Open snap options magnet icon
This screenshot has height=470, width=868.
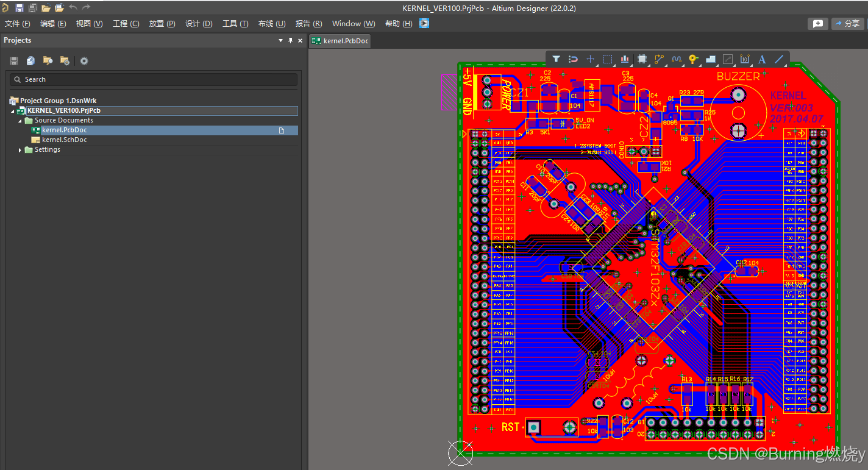point(573,59)
